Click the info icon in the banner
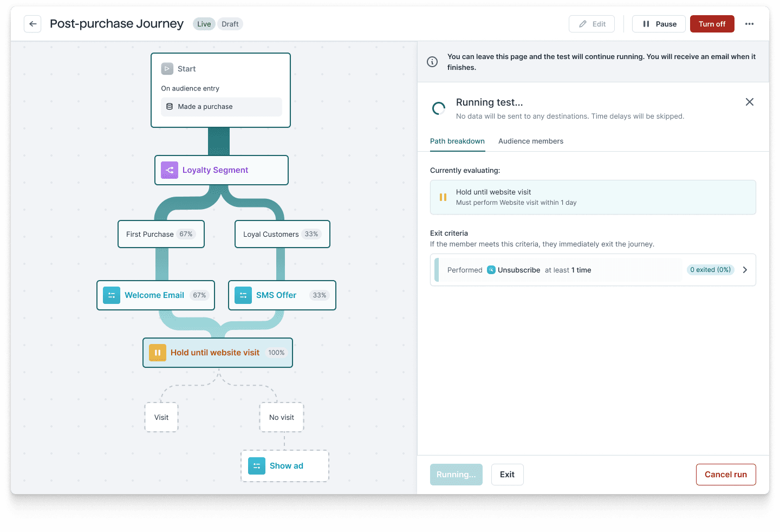This screenshot has height=532, width=780. [x=432, y=62]
